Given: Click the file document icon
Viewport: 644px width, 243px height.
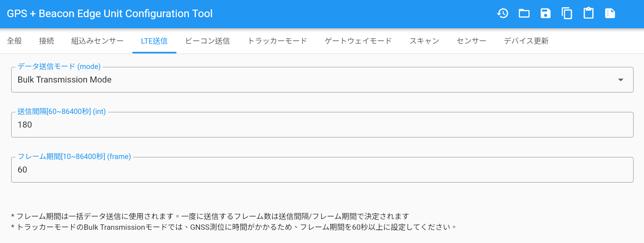Looking at the screenshot, I should tap(610, 14).
